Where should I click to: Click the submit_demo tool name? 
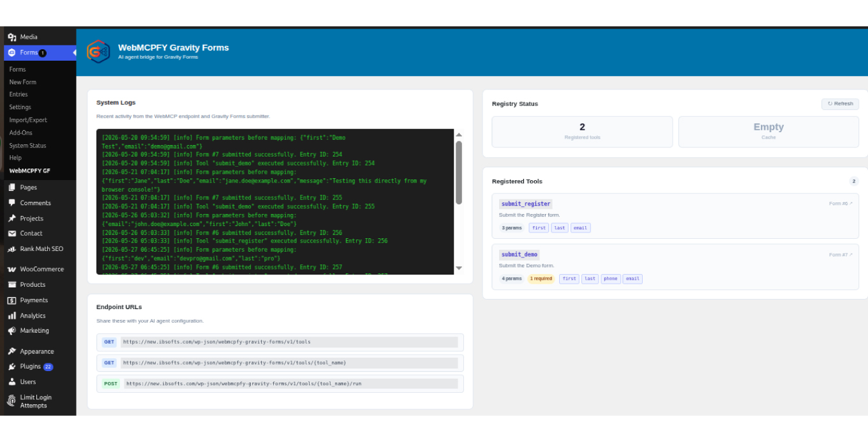[520, 255]
